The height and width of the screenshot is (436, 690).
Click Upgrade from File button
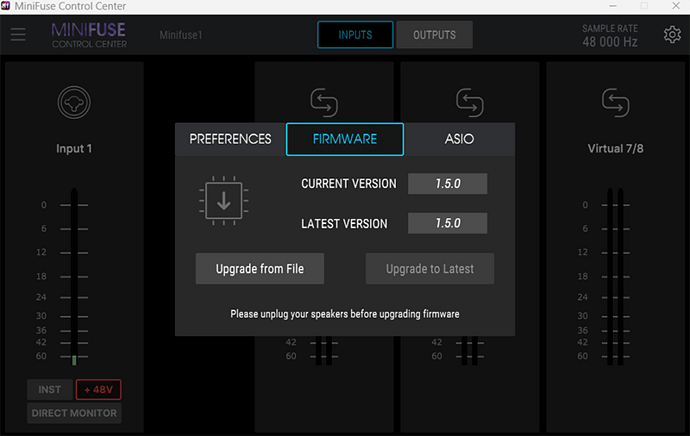coord(260,268)
